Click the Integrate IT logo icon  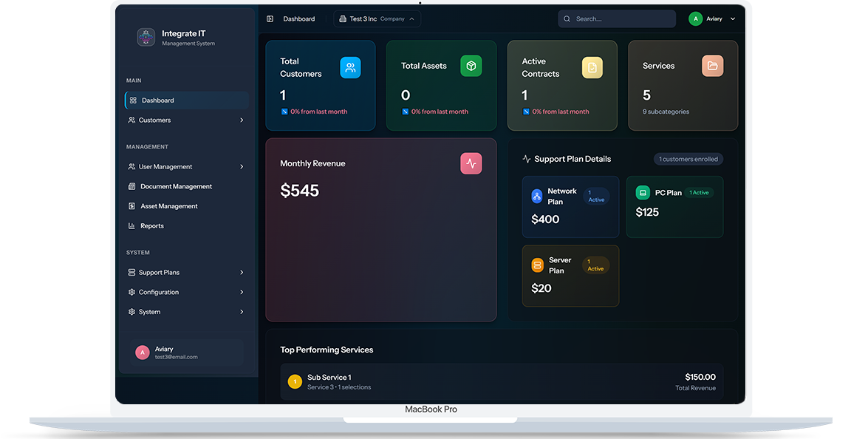coord(146,38)
